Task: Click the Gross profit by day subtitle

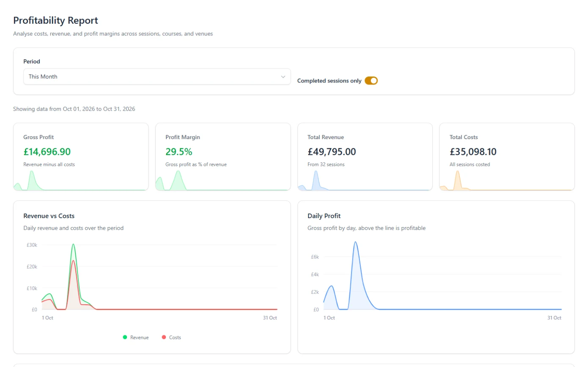Action: 367,228
